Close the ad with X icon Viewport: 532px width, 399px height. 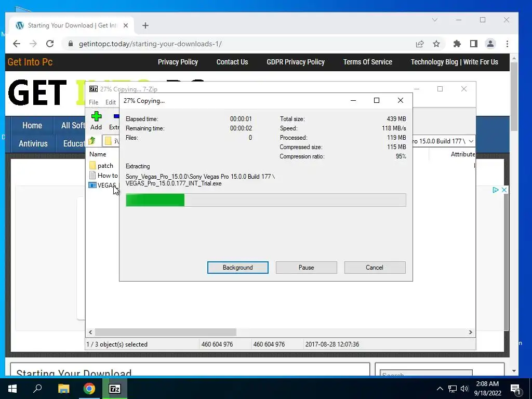(504, 190)
